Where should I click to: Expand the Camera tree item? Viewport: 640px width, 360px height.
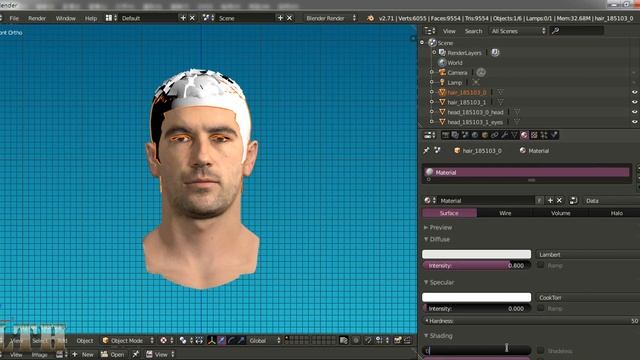coord(431,73)
